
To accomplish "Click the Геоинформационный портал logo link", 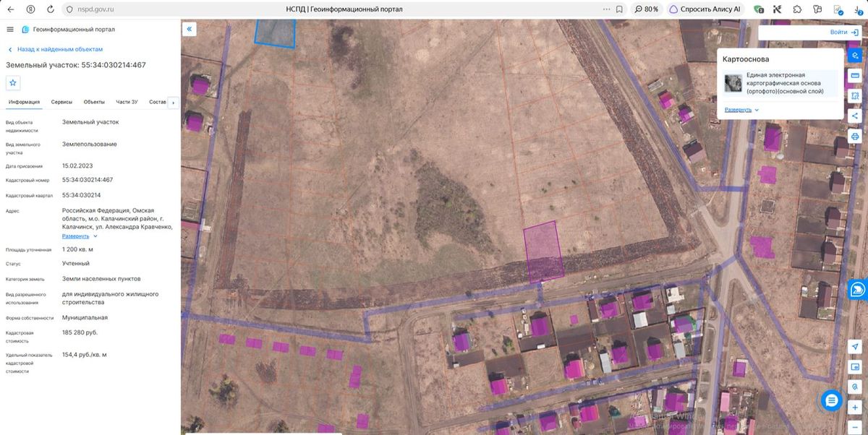I will point(68,30).
